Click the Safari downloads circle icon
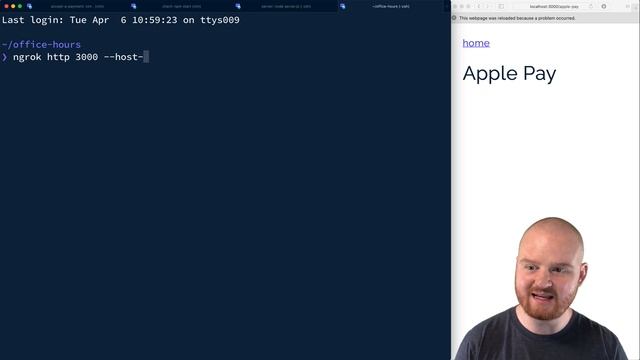 pos(604,7)
